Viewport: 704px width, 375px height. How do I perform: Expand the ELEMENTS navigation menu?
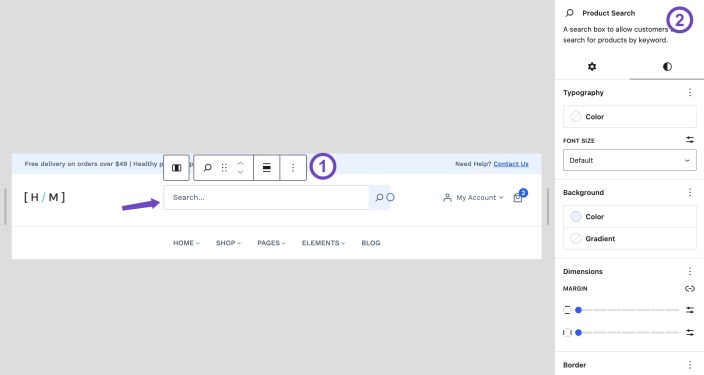323,243
